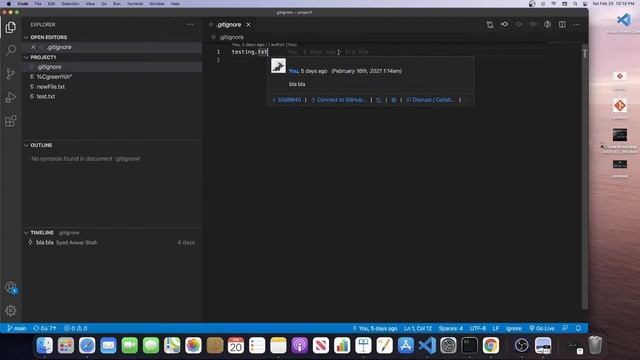Screen dimensions: 640x360
Task: Open the File menu
Action: pos(38,4)
